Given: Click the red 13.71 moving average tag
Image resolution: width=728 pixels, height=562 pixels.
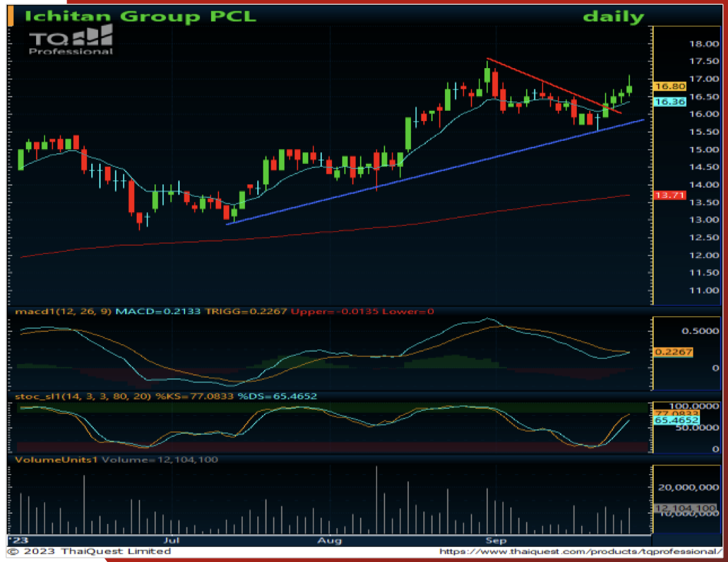Looking at the screenshot, I should (669, 195).
